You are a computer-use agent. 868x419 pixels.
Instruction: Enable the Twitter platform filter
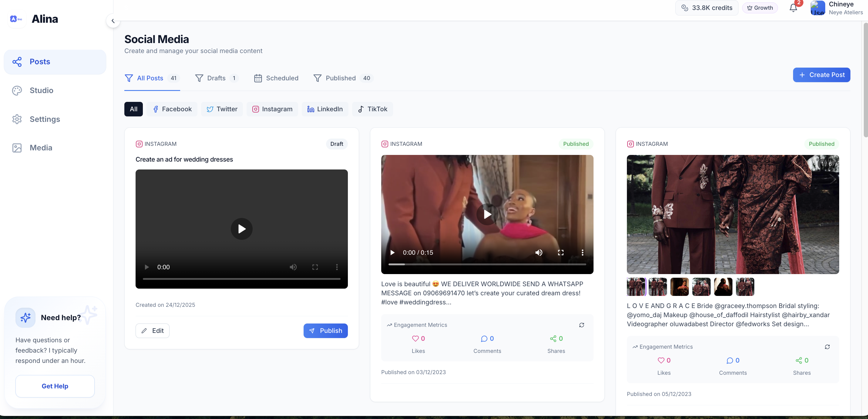click(222, 109)
